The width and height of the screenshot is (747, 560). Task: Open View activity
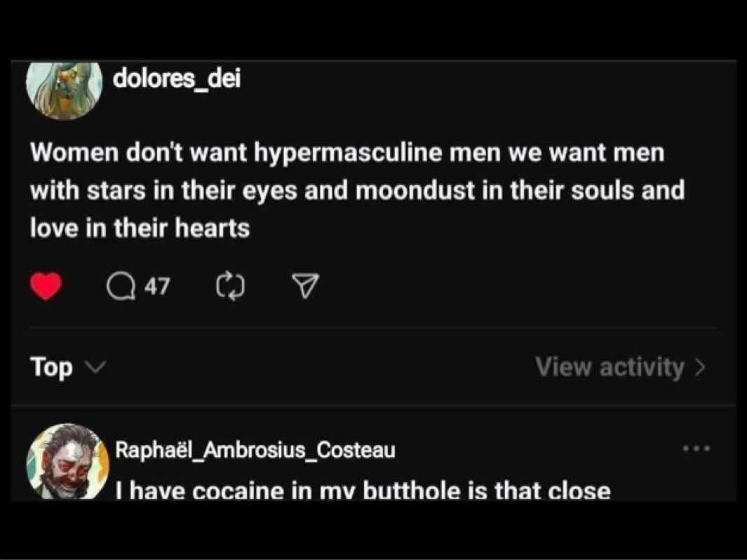pyautogui.click(x=609, y=367)
